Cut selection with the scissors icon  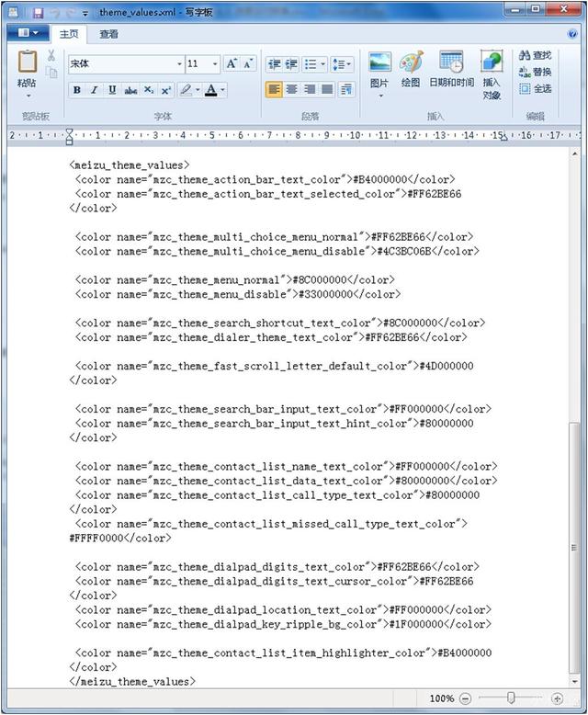click(x=51, y=56)
